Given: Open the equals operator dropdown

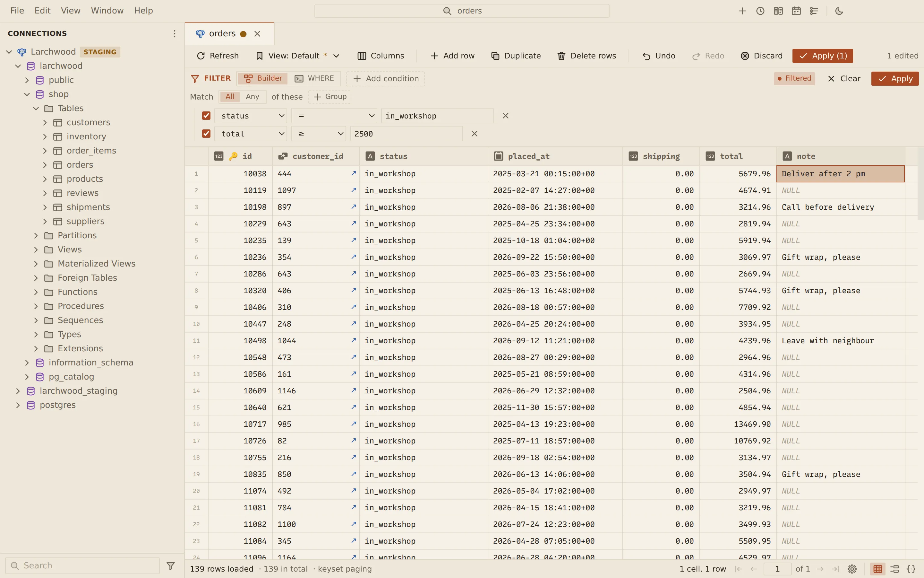Looking at the screenshot, I should 334,116.
